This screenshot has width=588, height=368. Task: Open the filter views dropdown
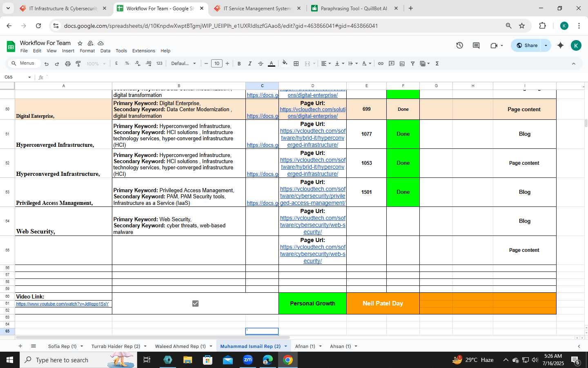(x=425, y=63)
